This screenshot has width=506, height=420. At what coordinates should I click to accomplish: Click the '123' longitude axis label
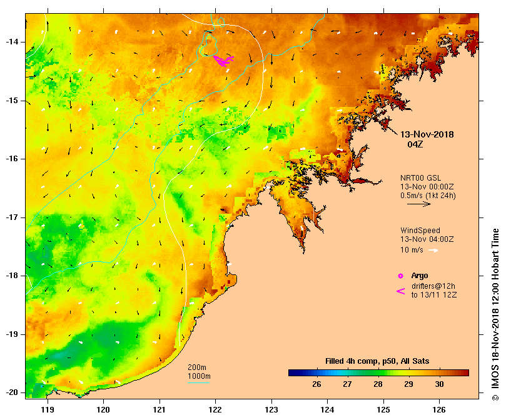[271, 410]
